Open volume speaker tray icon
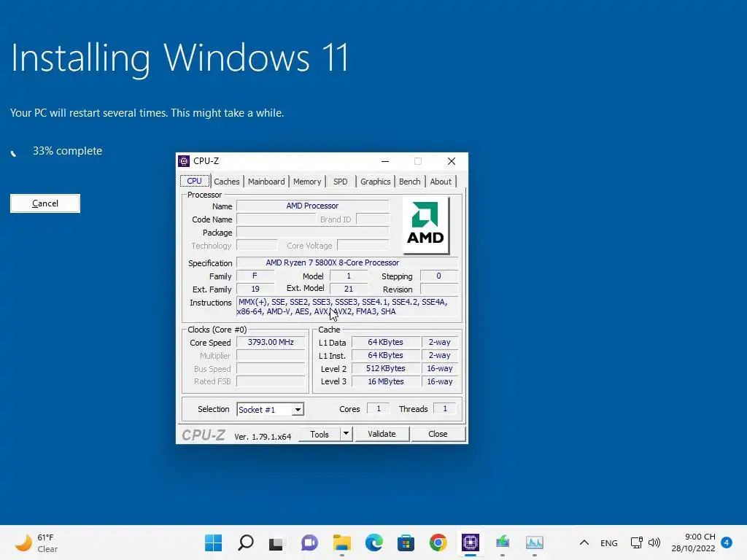 point(654,542)
